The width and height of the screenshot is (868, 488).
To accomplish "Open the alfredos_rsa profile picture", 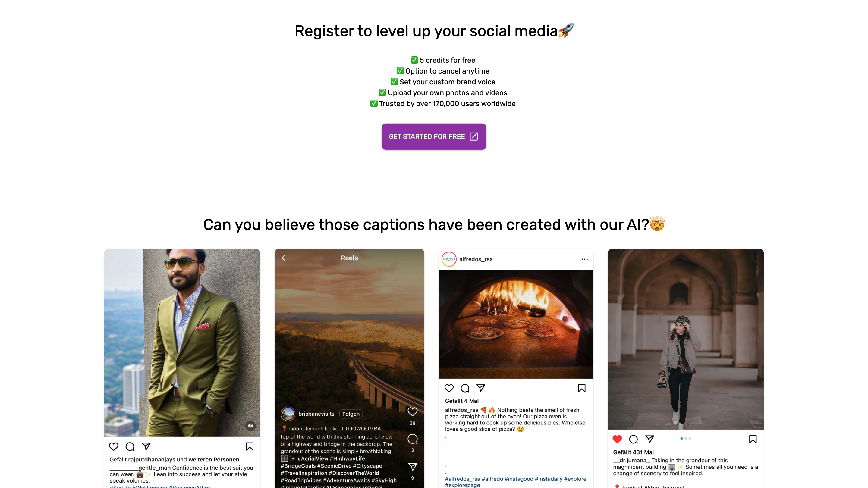I will pos(449,259).
